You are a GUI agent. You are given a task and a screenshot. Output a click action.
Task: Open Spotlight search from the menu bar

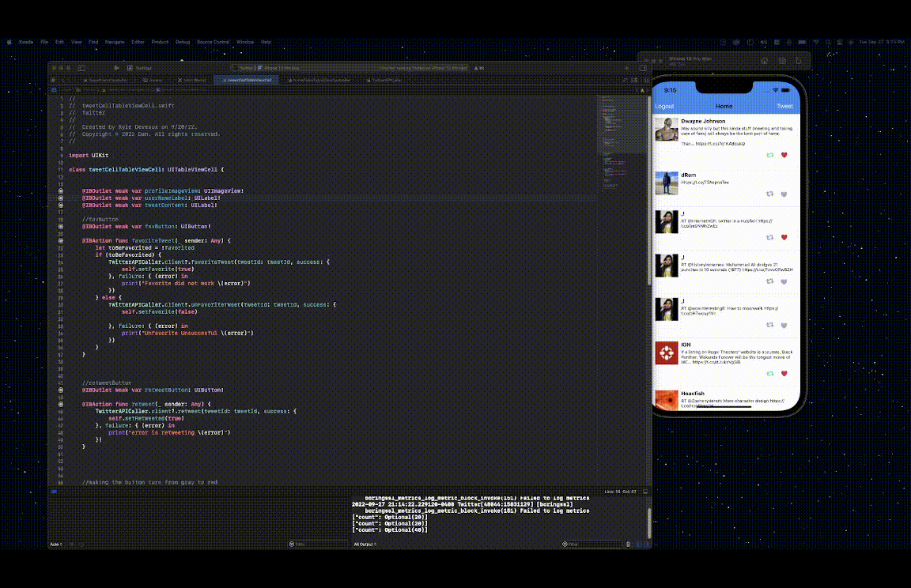point(827,42)
